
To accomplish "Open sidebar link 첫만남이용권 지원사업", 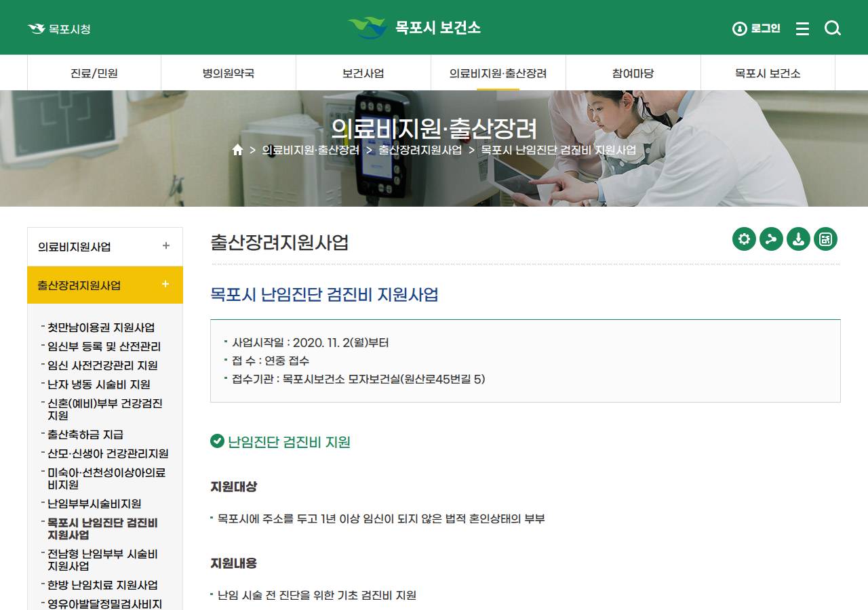I will pyautogui.click(x=101, y=327).
